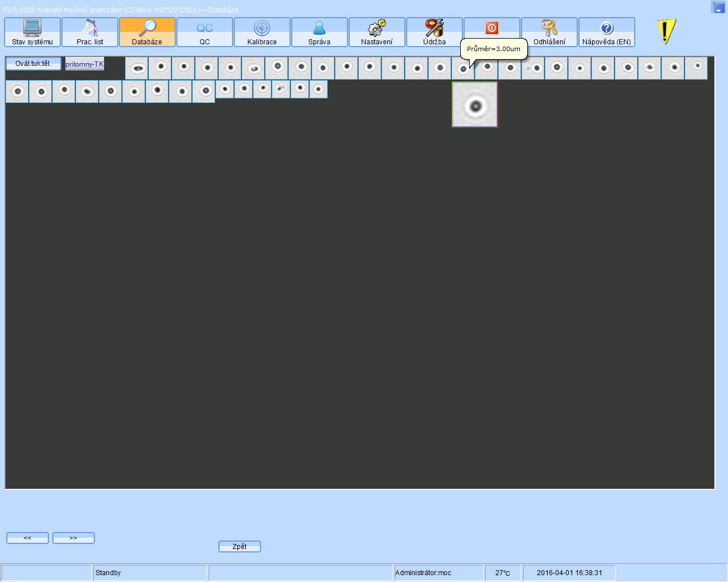Open Správa user icon
The height and width of the screenshot is (582, 728).
click(x=320, y=32)
